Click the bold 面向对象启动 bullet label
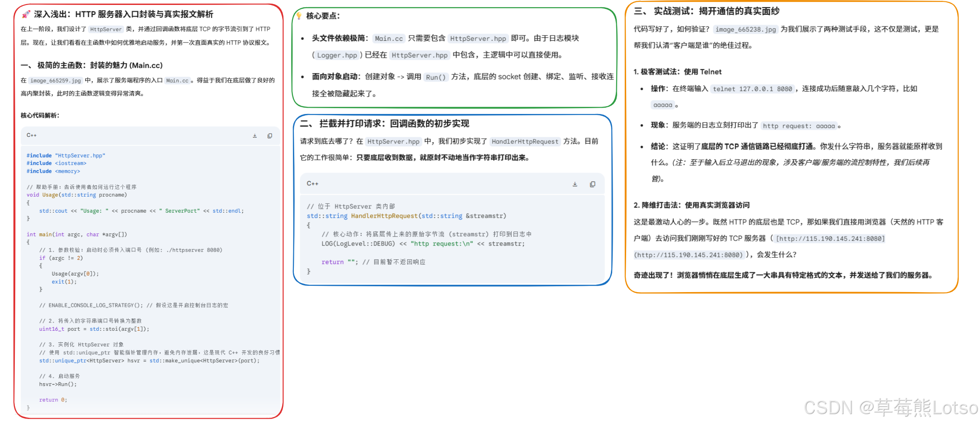Viewport: 980px width, 424px height. pyautogui.click(x=336, y=77)
